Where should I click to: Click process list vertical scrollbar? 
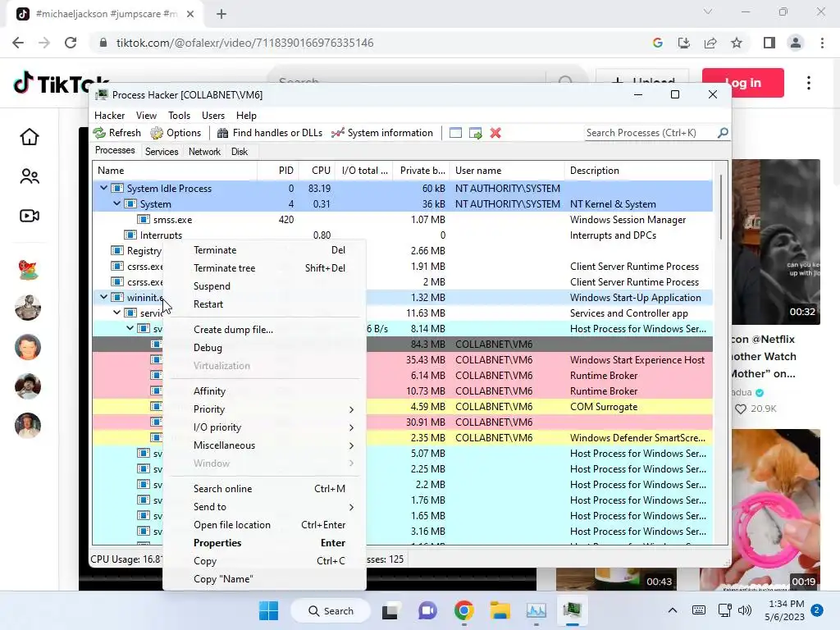(720, 207)
